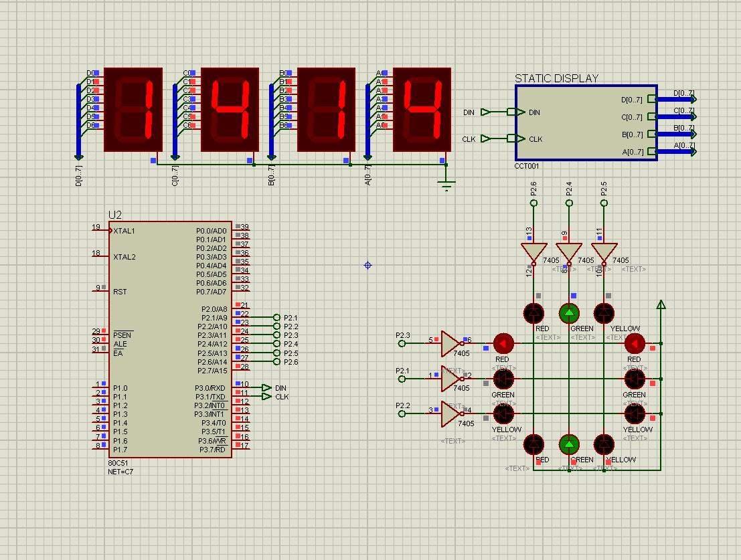
Task: Click the XTAL1 pin label on U2
Action: (x=124, y=231)
